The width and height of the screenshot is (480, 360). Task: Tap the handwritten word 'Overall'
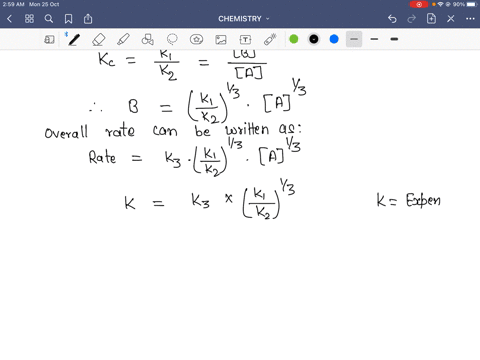click(66, 132)
